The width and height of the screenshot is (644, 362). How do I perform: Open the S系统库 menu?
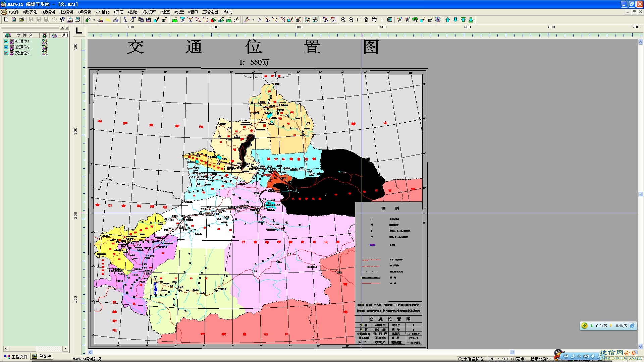[x=149, y=12]
